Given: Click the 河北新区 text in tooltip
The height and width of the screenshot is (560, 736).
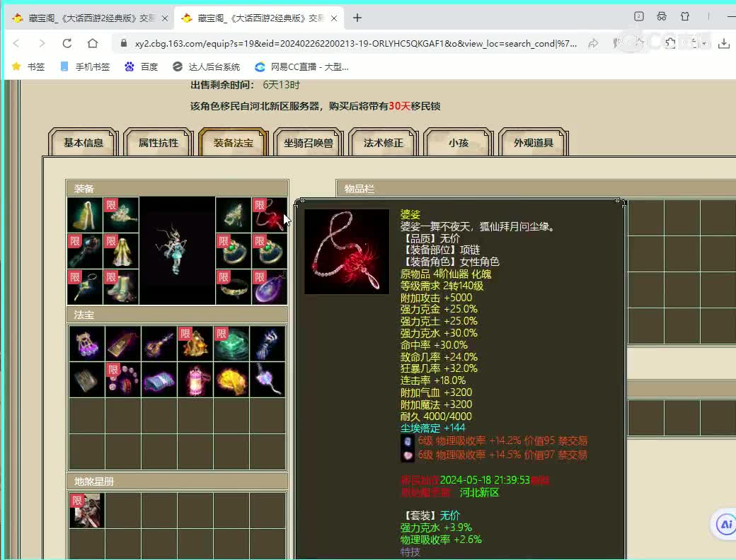Looking at the screenshot, I should coord(479,492).
